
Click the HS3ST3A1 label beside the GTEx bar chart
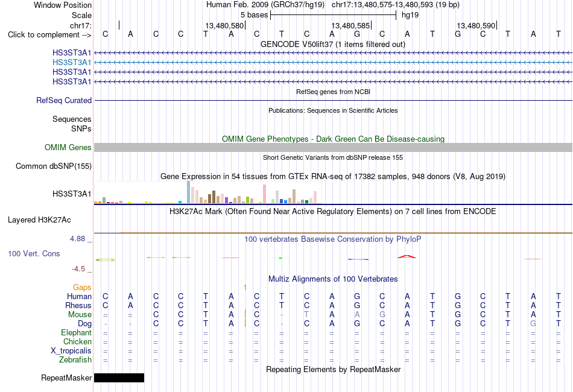click(72, 194)
